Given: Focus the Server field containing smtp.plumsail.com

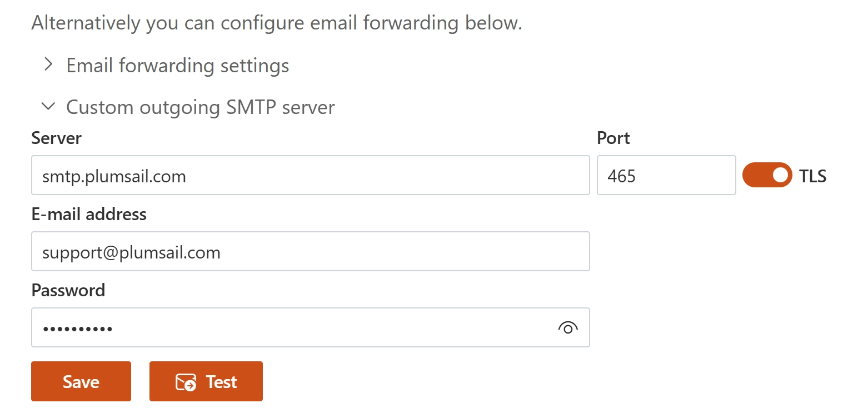Looking at the screenshot, I should pos(310,175).
